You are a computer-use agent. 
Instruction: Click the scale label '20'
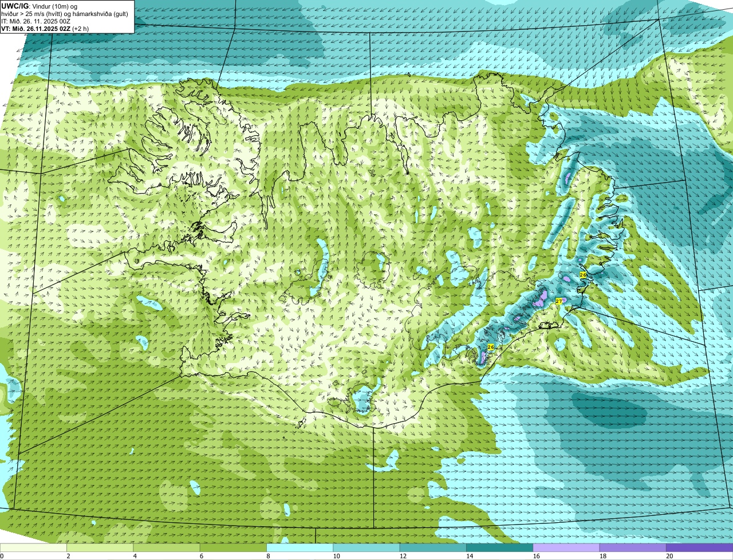pyautogui.click(x=669, y=556)
